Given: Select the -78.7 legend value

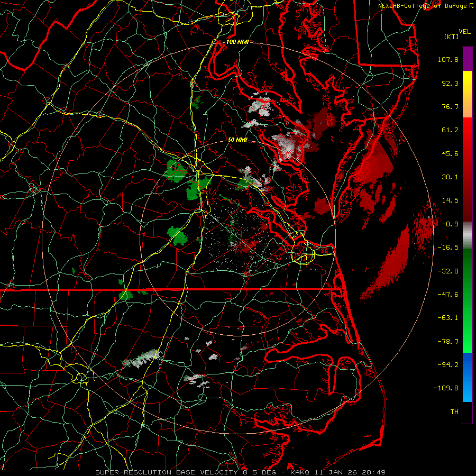Looking at the screenshot, I should (x=448, y=342).
